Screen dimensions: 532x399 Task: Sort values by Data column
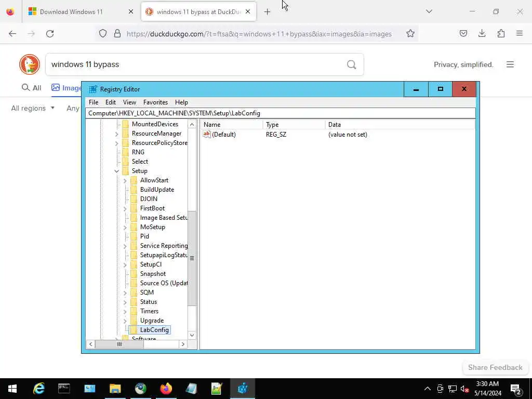pyautogui.click(x=400, y=125)
